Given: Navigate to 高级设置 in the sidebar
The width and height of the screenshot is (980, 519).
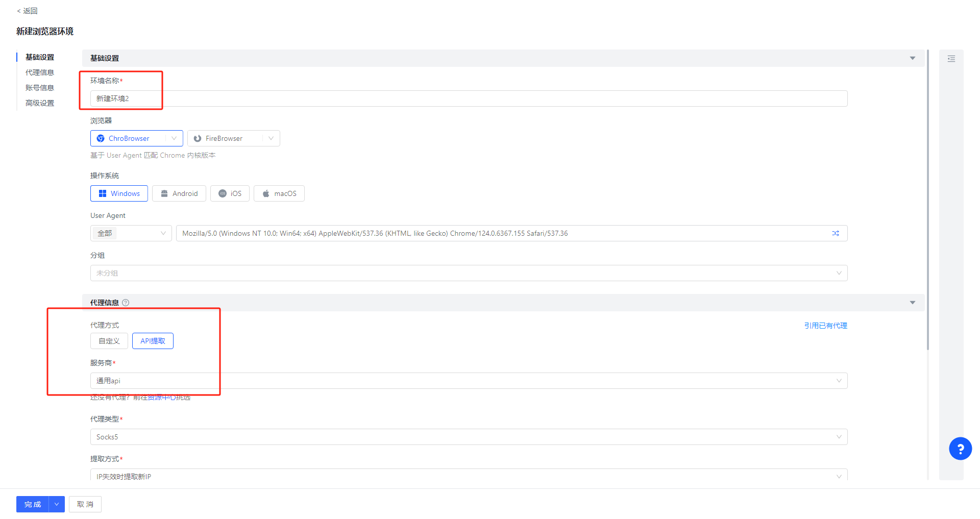Looking at the screenshot, I should (x=40, y=103).
